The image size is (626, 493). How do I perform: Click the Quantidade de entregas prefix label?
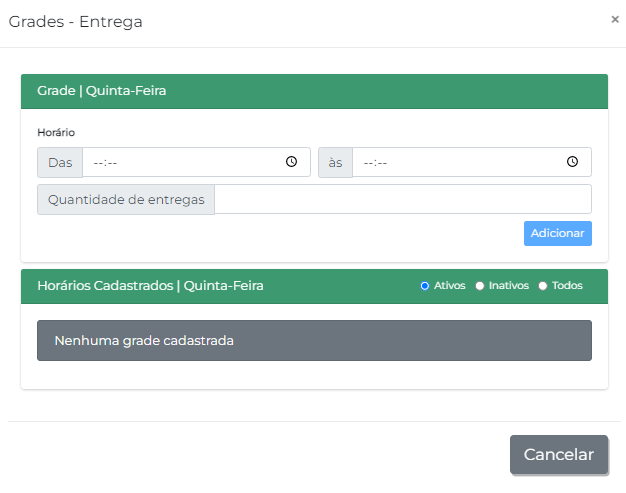pos(126,199)
